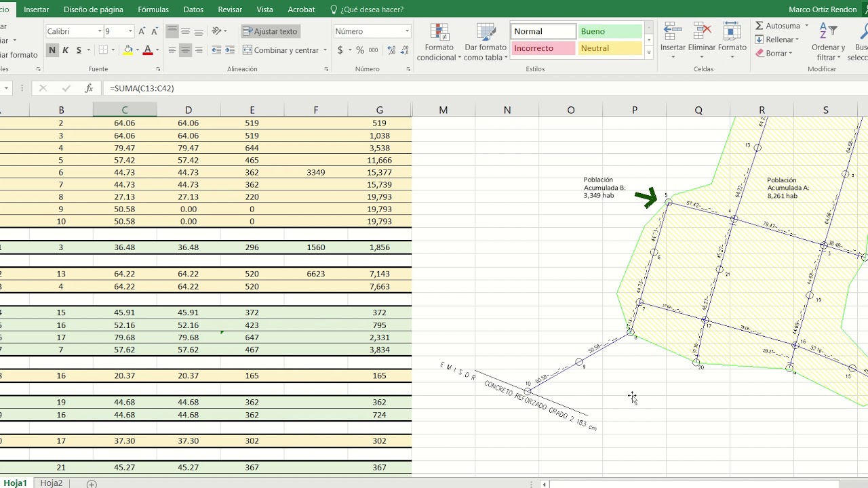Open Formato cells menu
The height and width of the screenshot is (488, 868).
(732, 41)
